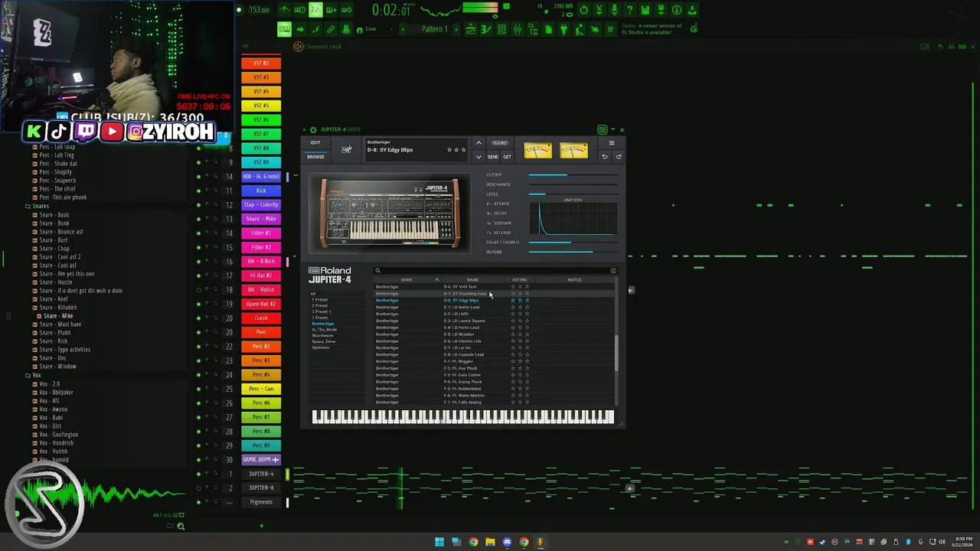Click the Channel rack speaker icon
Viewport: 980px width, 551px height.
click(298, 47)
